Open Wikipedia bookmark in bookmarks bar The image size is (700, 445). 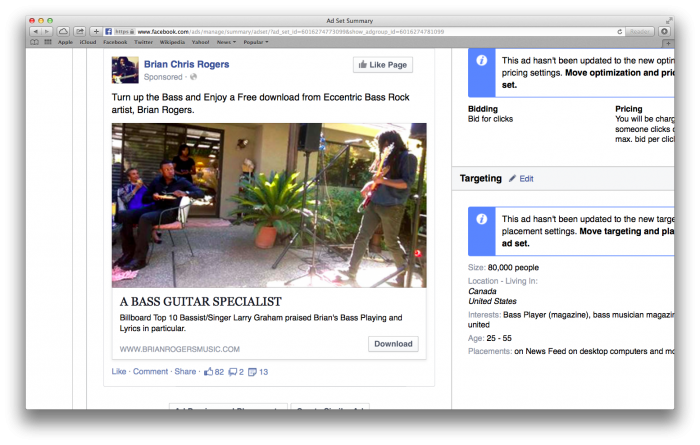[x=172, y=42]
